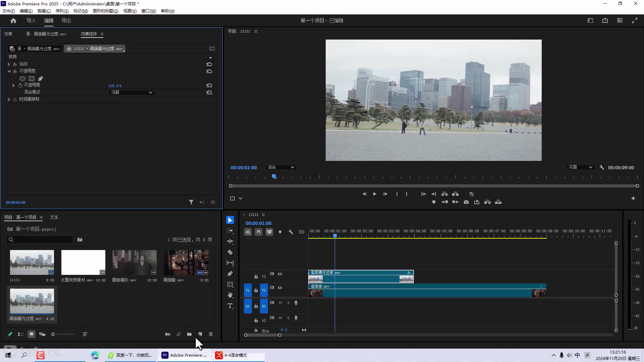This screenshot has height=362, width=644.
Task: Click New Bin folder icon
Action: point(190,334)
